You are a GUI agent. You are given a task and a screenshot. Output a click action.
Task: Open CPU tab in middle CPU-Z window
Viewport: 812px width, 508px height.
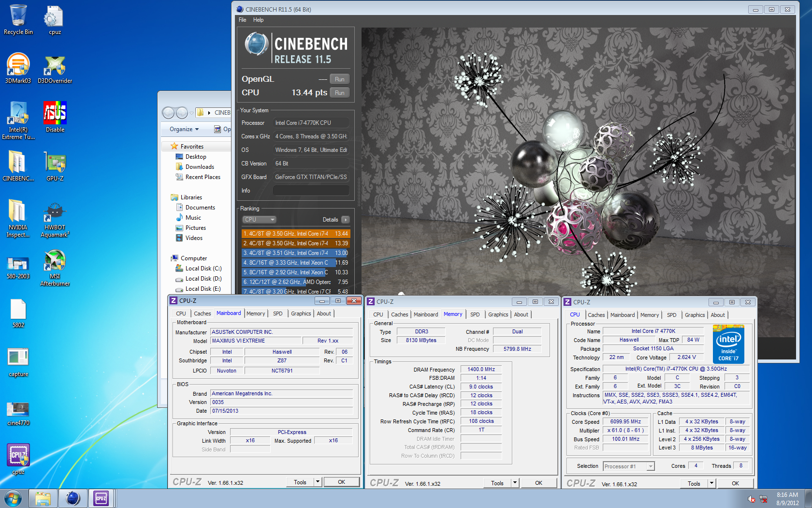[x=378, y=314]
